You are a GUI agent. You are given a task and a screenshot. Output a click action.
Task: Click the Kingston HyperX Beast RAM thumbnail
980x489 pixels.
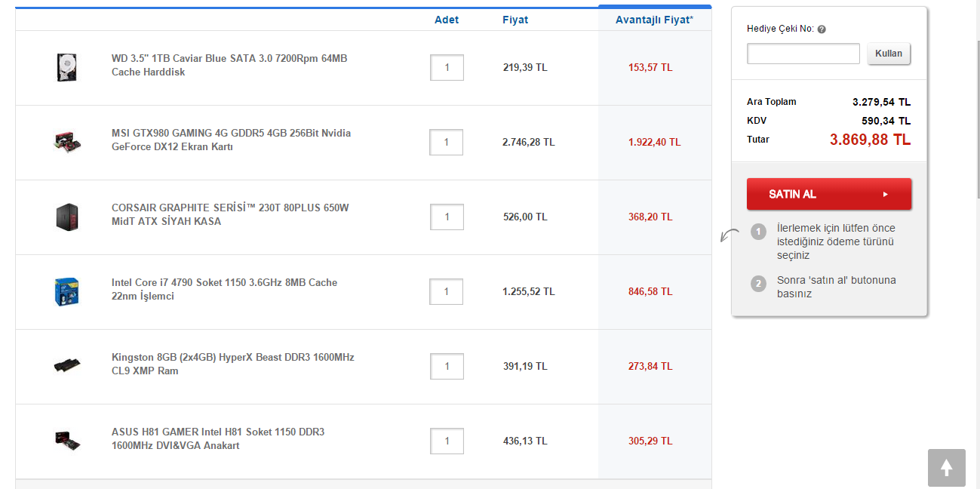(67, 366)
